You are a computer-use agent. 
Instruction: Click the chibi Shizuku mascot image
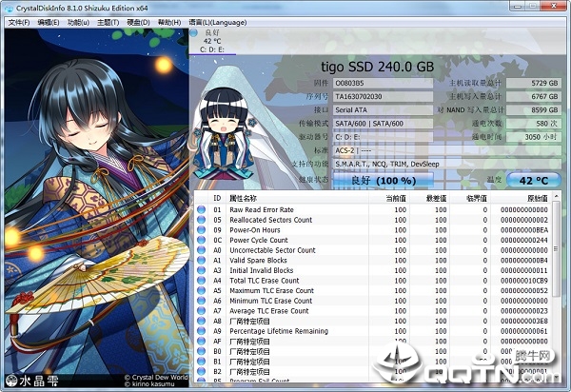(x=223, y=135)
